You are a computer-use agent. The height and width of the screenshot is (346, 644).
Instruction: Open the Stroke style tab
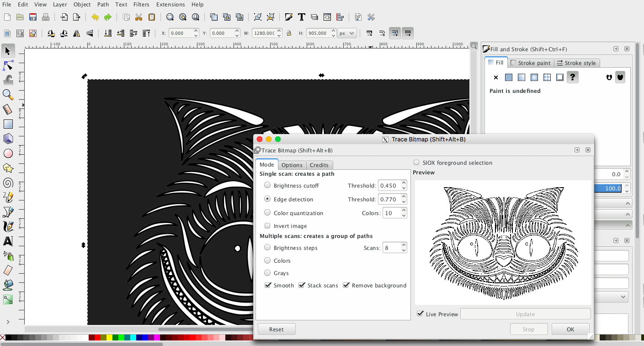point(576,63)
